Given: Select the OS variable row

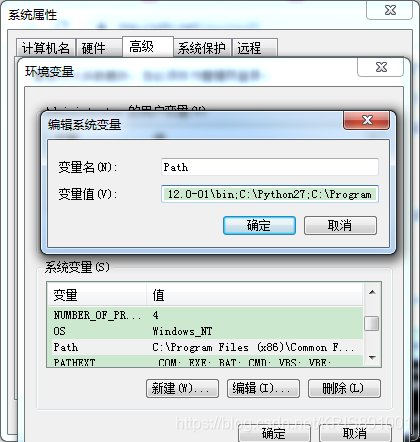Looking at the screenshot, I should click(x=205, y=331).
